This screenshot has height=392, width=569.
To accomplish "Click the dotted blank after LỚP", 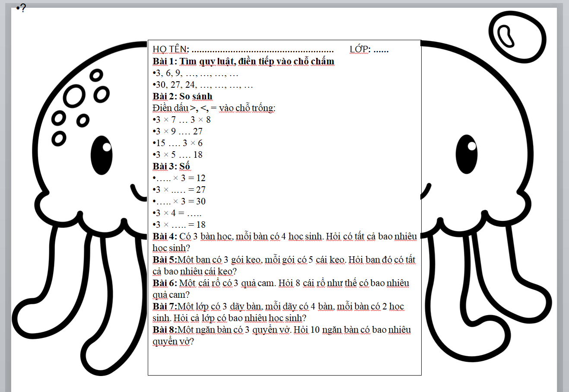I will pos(381,50).
